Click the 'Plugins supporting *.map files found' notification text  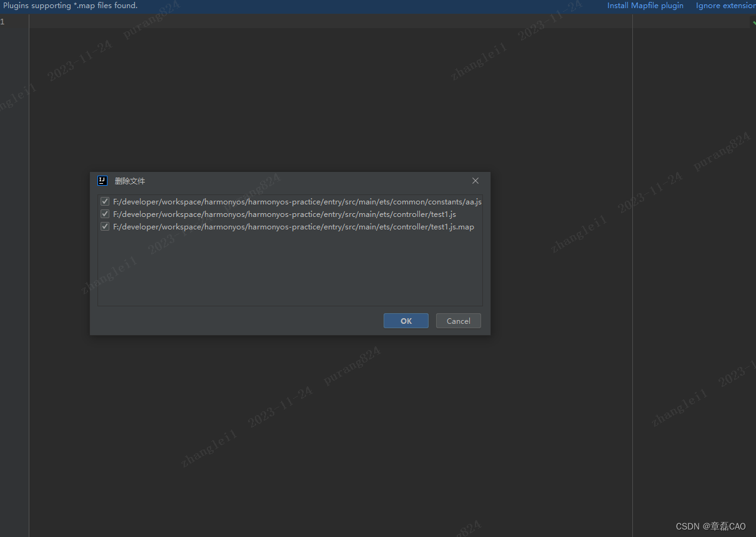coord(70,6)
